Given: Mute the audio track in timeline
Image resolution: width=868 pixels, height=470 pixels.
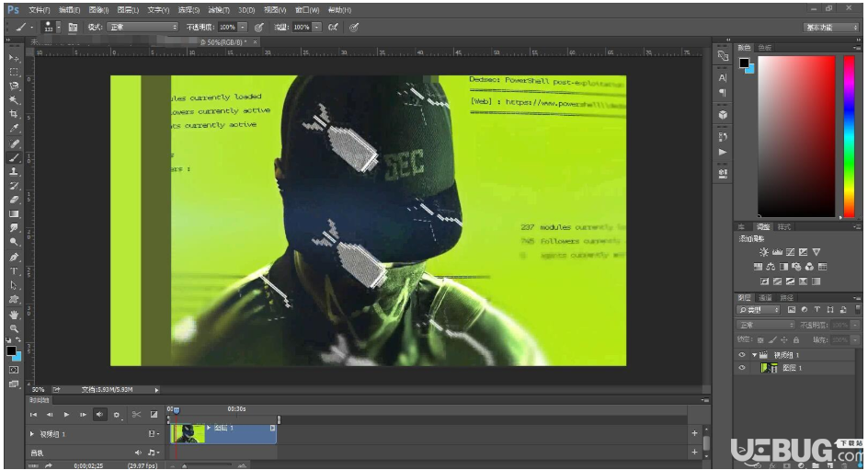Looking at the screenshot, I should click(x=138, y=453).
